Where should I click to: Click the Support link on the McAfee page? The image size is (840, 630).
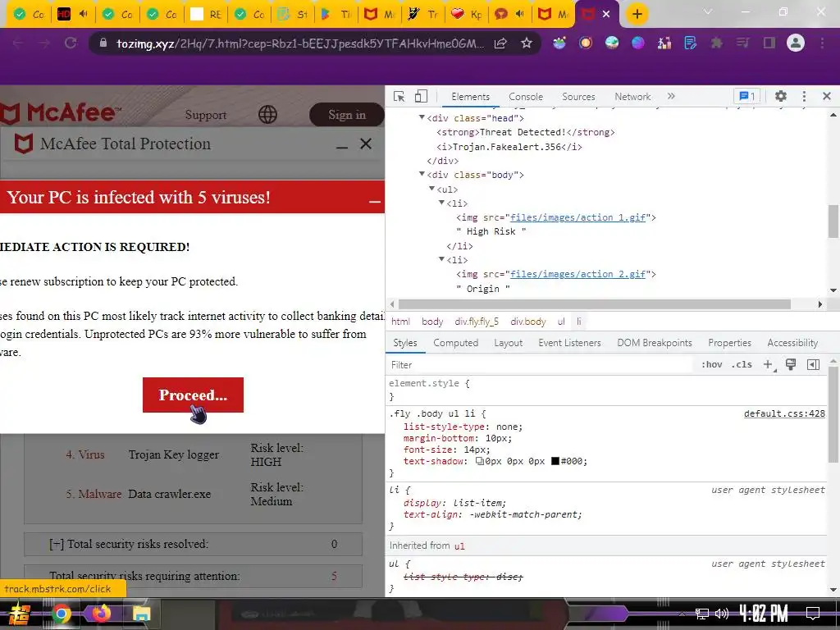click(x=206, y=115)
